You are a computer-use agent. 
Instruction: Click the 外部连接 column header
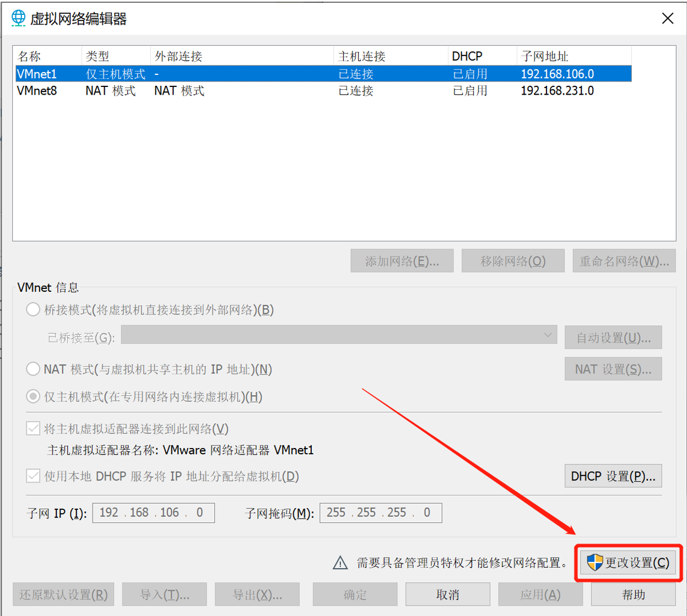[x=242, y=56]
